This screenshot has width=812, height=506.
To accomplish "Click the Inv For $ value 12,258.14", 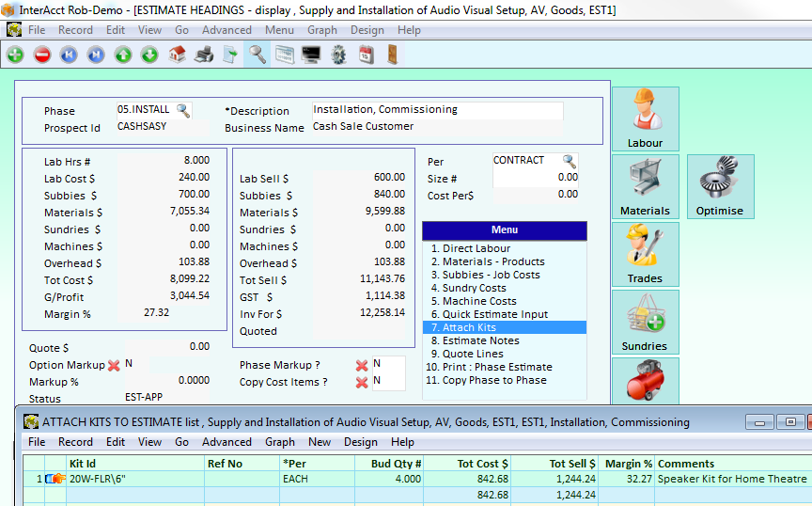I will [383, 312].
